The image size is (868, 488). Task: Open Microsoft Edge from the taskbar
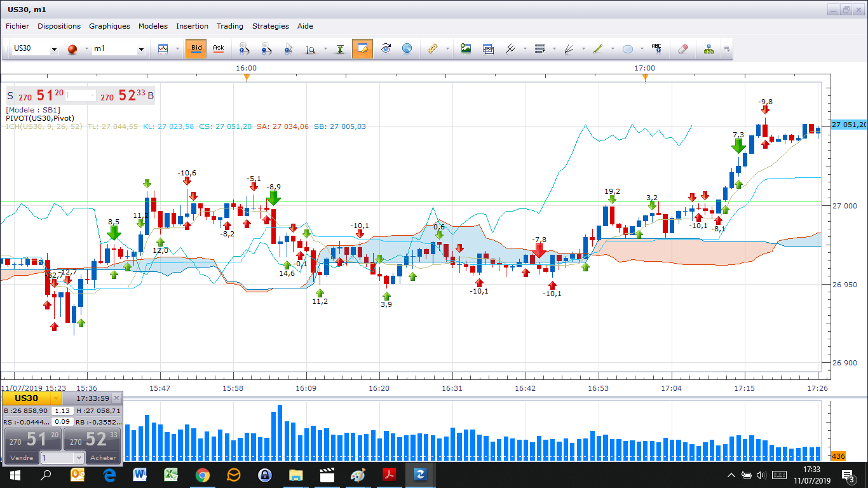pos(109,475)
